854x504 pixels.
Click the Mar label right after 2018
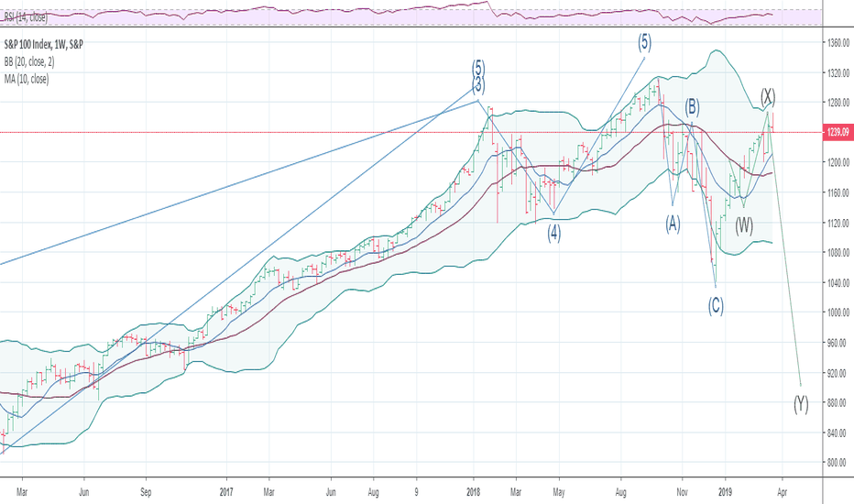coord(516,492)
